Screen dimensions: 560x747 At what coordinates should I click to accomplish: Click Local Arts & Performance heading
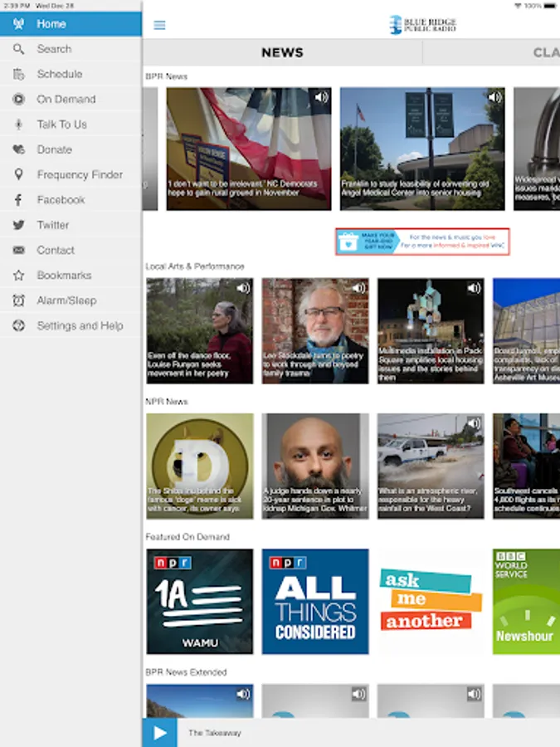pos(195,266)
